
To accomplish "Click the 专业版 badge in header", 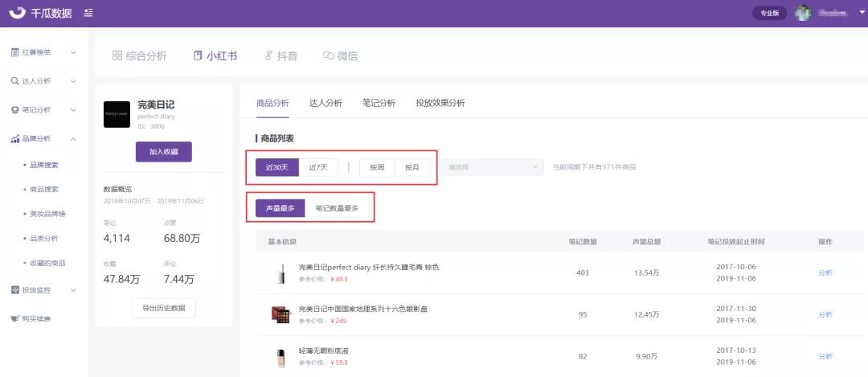I will coord(769,14).
